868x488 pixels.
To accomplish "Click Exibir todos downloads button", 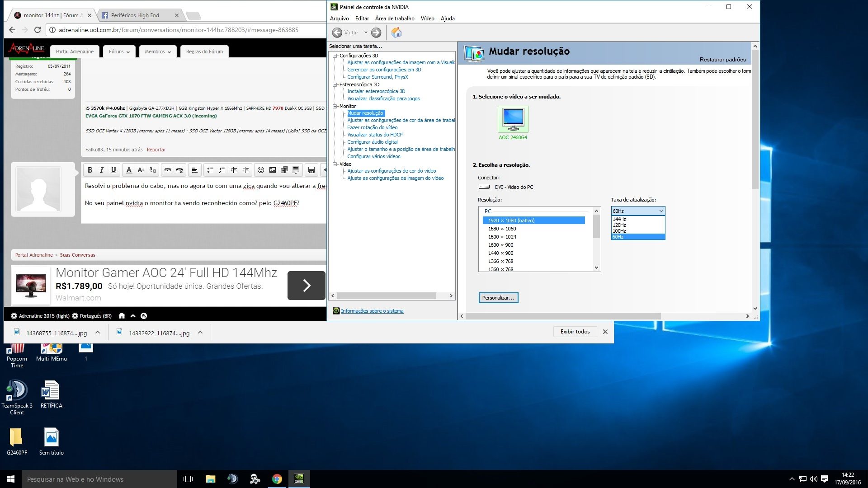I will [575, 332].
